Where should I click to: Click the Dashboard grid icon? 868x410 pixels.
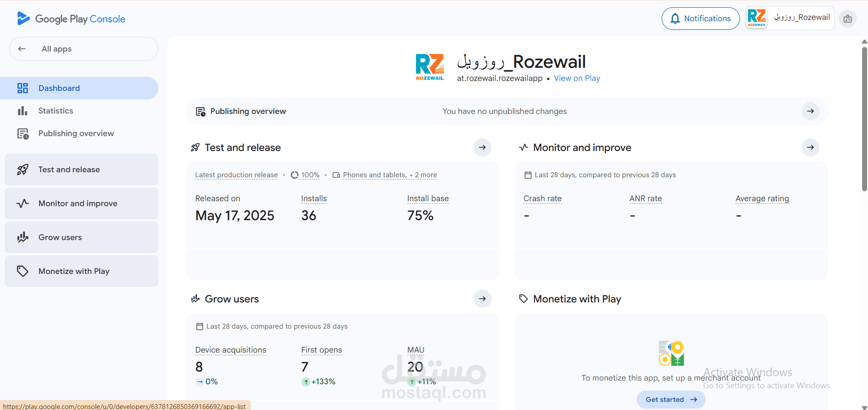point(23,88)
